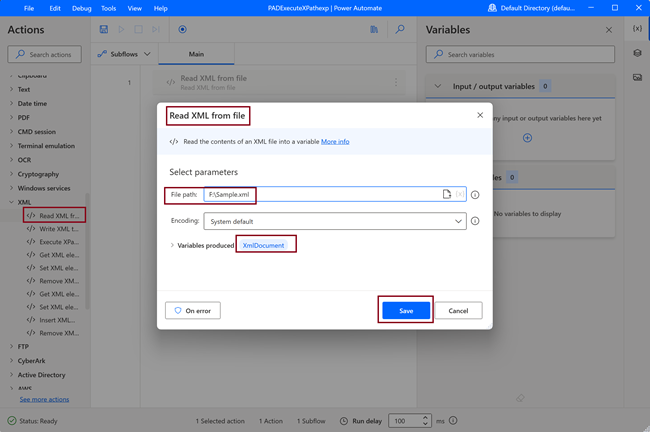Click the Save button in dialog
650x432 pixels.
click(406, 311)
